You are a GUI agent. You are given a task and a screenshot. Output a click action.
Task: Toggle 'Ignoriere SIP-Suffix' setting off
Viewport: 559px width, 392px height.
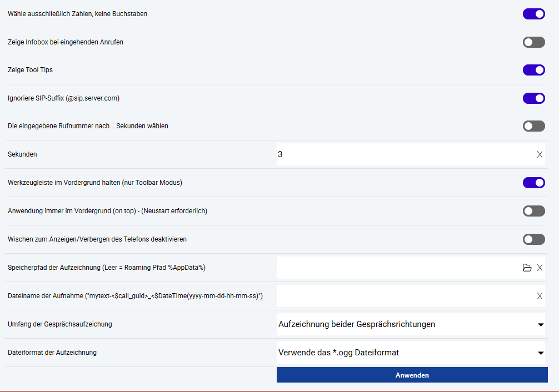click(533, 98)
